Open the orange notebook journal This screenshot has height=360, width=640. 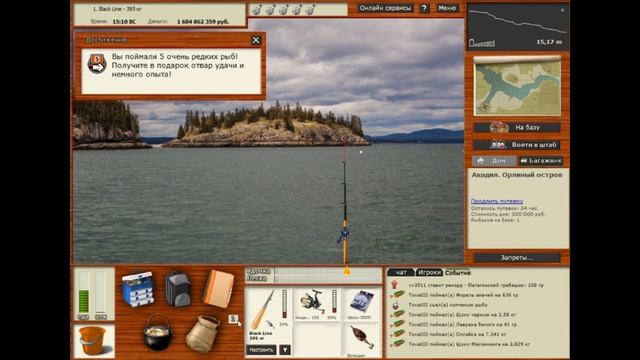click(218, 289)
